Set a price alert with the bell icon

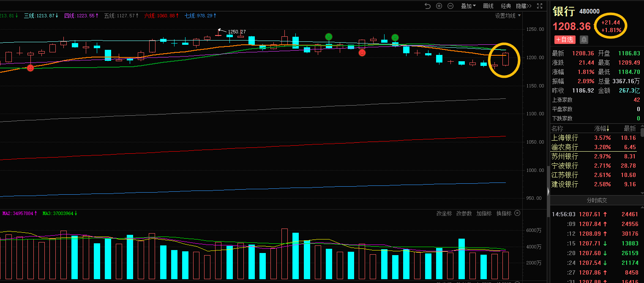(x=584, y=39)
